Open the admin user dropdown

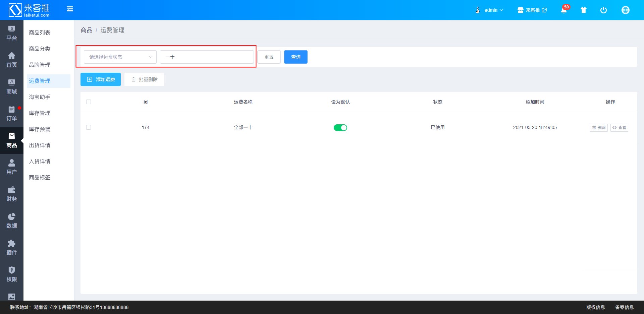pos(489,10)
